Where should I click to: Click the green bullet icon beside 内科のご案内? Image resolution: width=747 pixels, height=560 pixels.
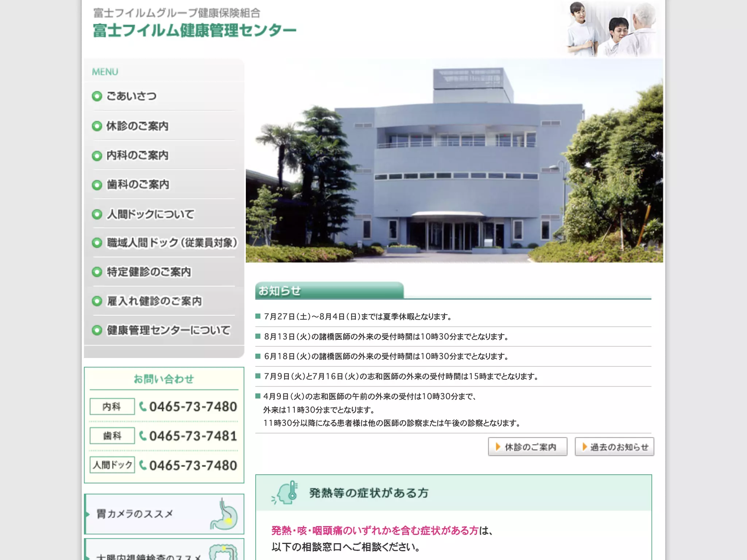[97, 156]
